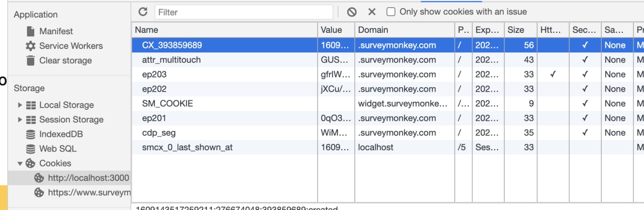Select the ep203 cookie row
The height and width of the screenshot is (210, 644).
coord(388,74)
